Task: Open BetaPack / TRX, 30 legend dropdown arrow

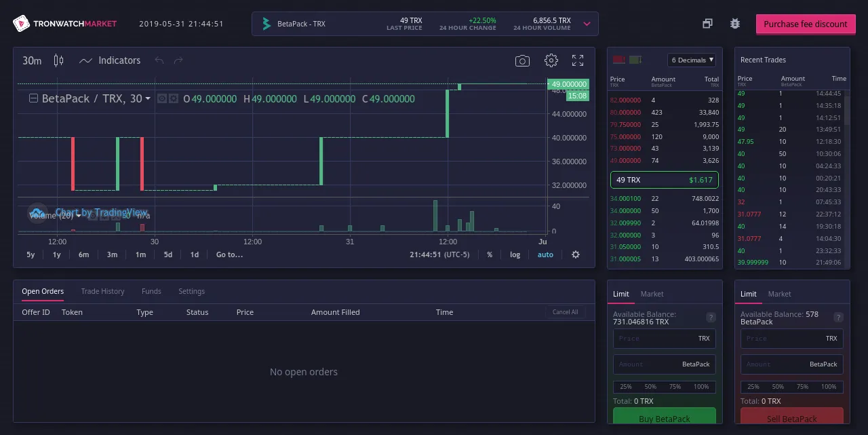Action: [148, 99]
